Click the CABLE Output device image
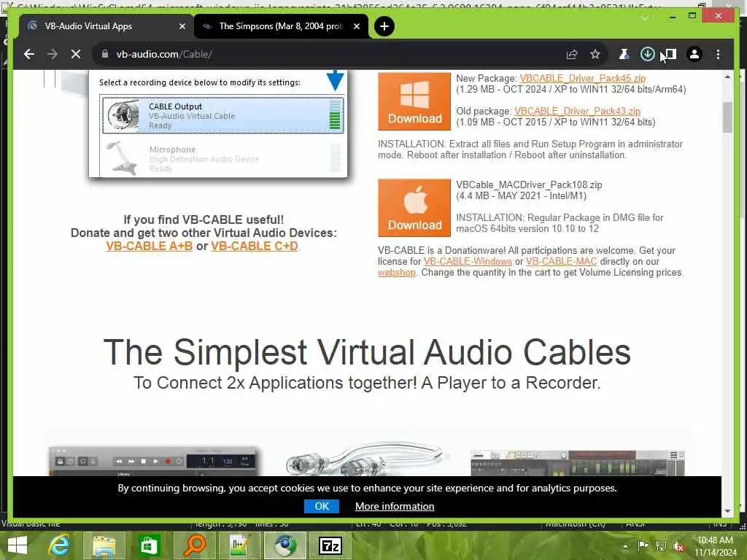The width and height of the screenshot is (747, 560). click(123, 114)
